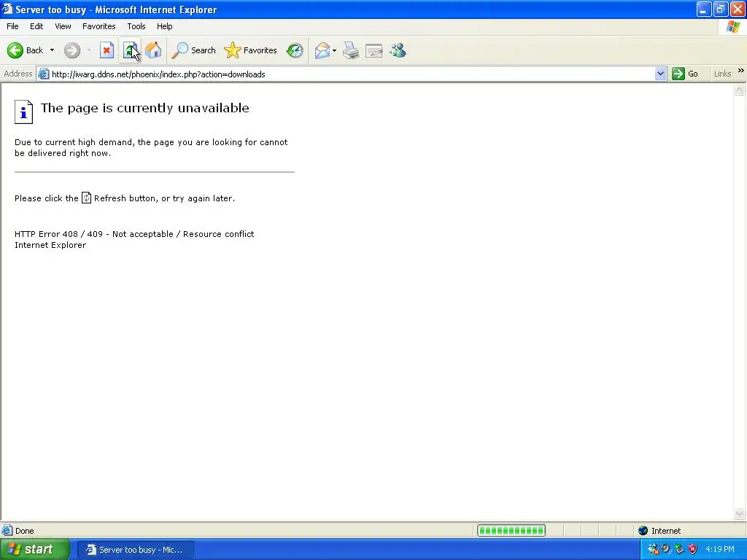Open the Forward history dropdown arrow
The height and width of the screenshot is (560, 747).
point(89,50)
